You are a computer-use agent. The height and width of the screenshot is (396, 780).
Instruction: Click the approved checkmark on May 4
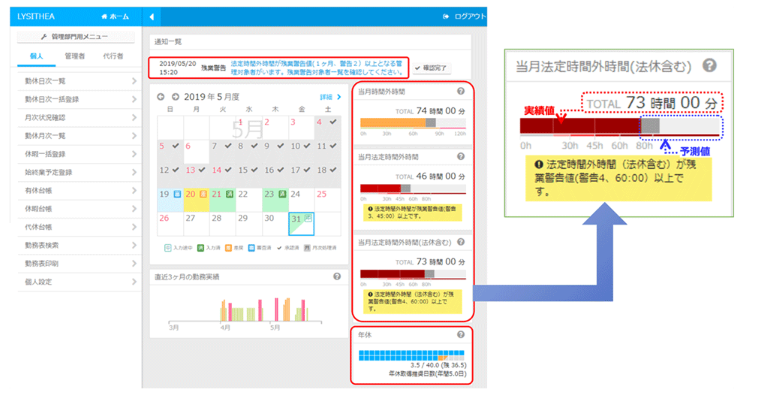333,121
